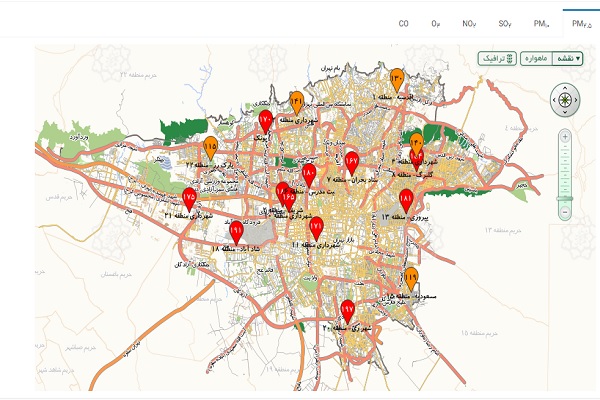Click the 'مسعودیه - منطقه 15' station label

411,296
